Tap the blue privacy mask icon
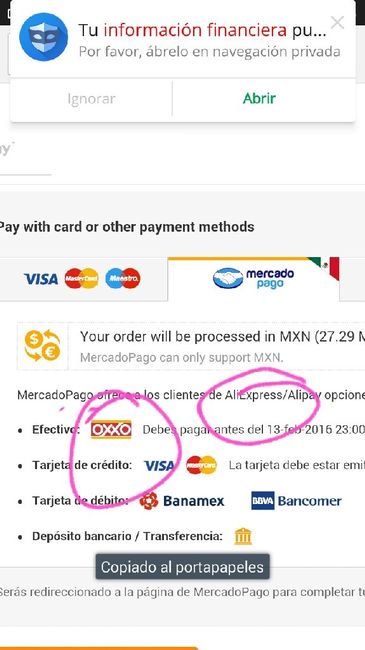This screenshot has height=650, width=365. (x=44, y=37)
